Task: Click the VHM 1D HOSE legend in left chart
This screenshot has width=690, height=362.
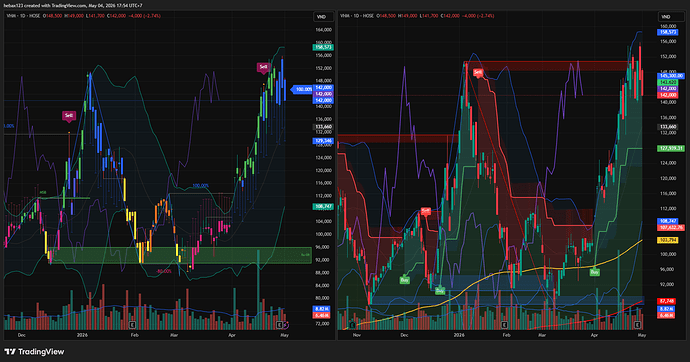Action: [23, 16]
